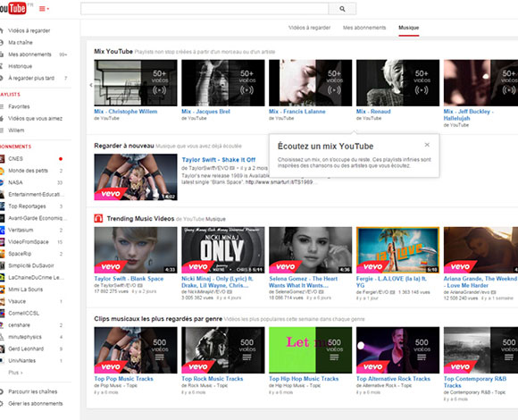
Task: Click the Monde des petits channel icon
Action: coord(2,171)
